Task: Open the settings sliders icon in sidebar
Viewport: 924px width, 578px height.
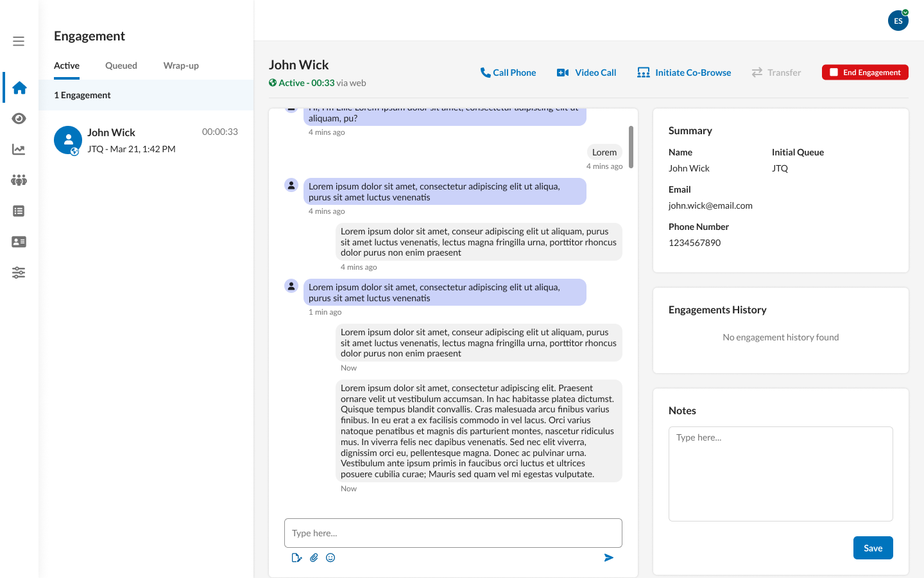Action: tap(19, 272)
